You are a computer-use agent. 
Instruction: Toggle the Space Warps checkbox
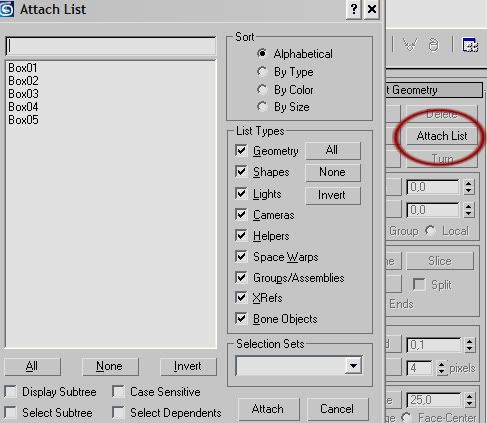coord(241,256)
